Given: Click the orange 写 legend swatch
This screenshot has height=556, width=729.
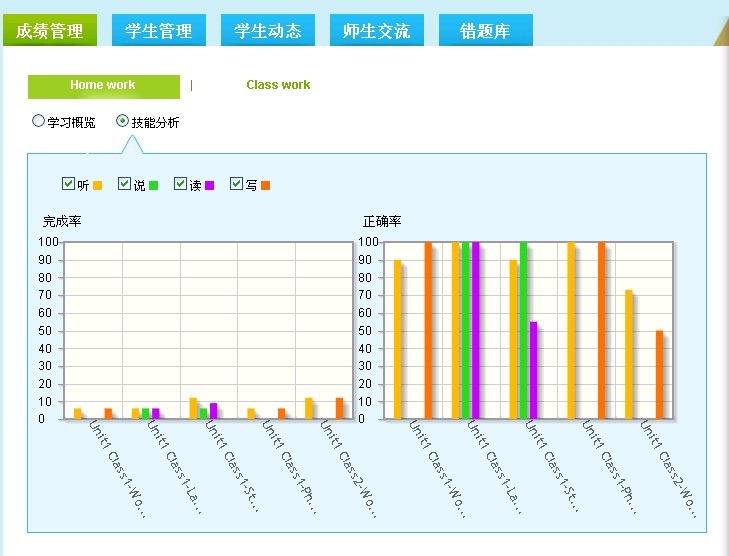Looking at the screenshot, I should pyautogui.click(x=265, y=185).
